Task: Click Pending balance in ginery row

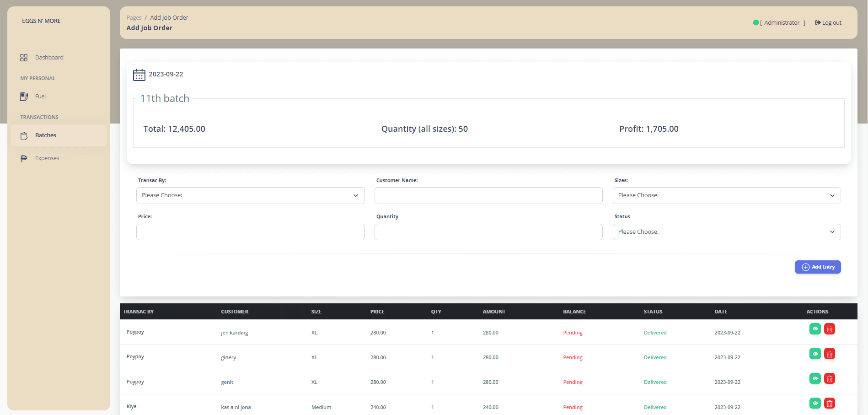Action: pyautogui.click(x=573, y=357)
